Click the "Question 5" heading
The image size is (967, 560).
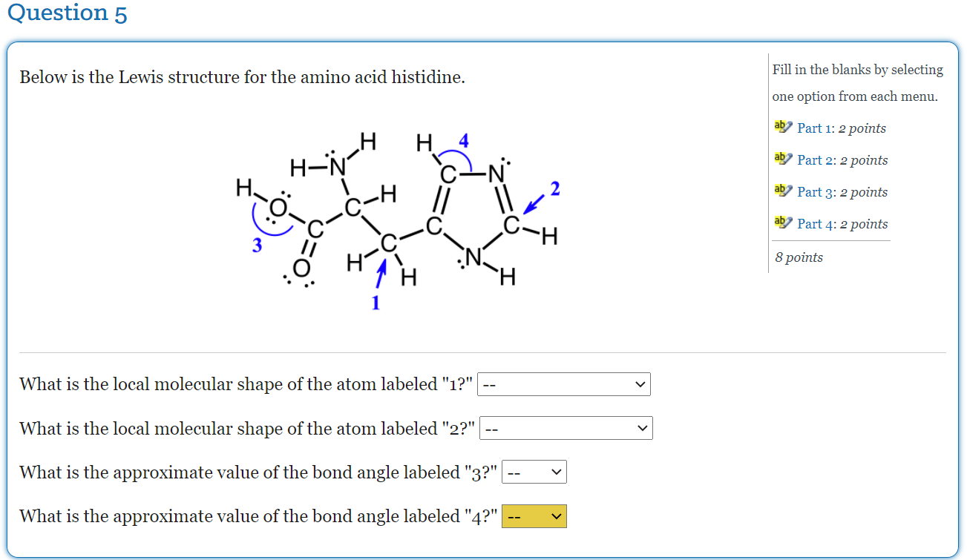[x=68, y=13]
